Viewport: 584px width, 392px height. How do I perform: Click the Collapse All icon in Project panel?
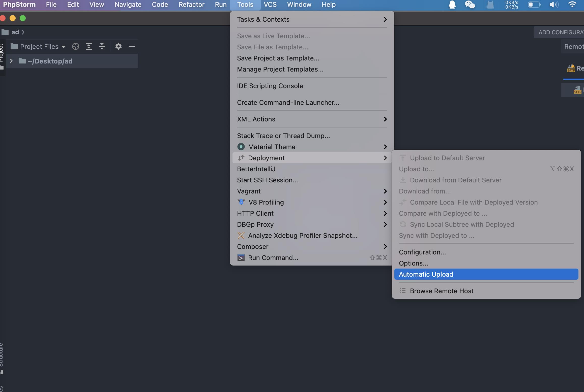click(102, 46)
